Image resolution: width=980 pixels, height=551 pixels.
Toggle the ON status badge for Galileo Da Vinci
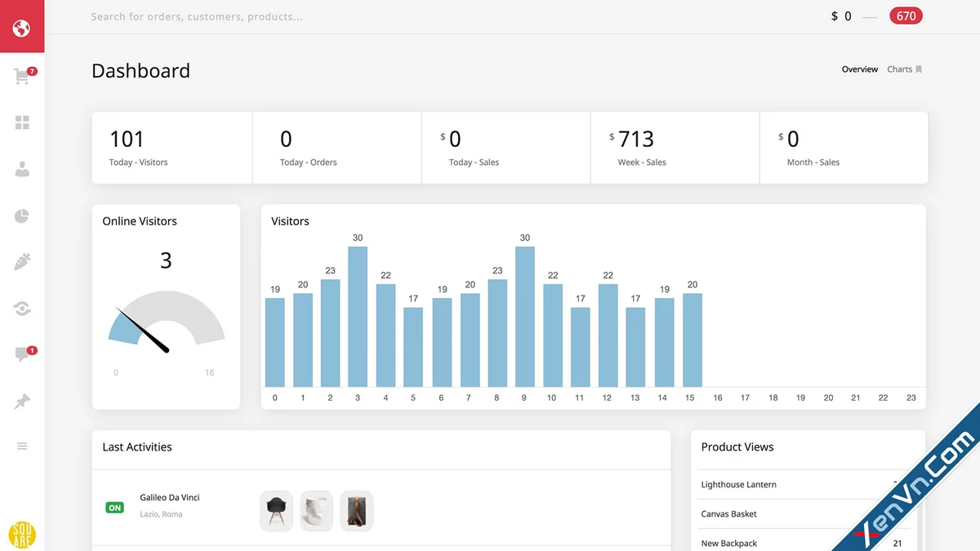114,507
